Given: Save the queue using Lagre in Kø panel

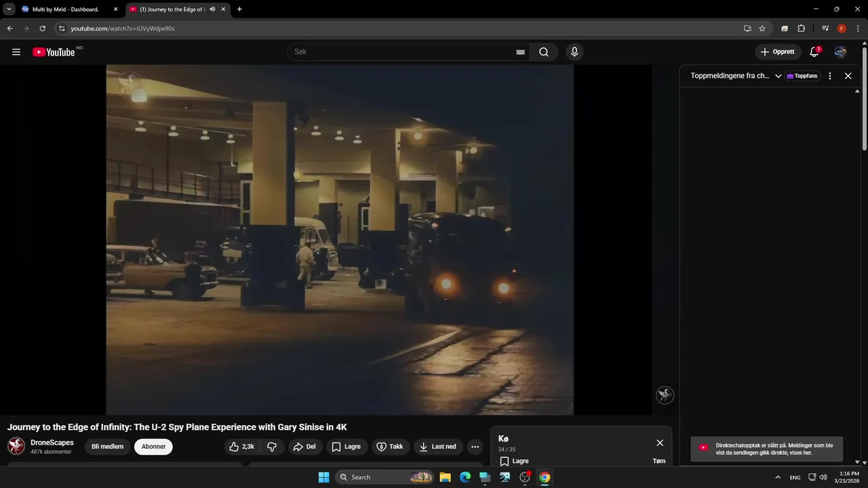Looking at the screenshot, I should point(514,461).
